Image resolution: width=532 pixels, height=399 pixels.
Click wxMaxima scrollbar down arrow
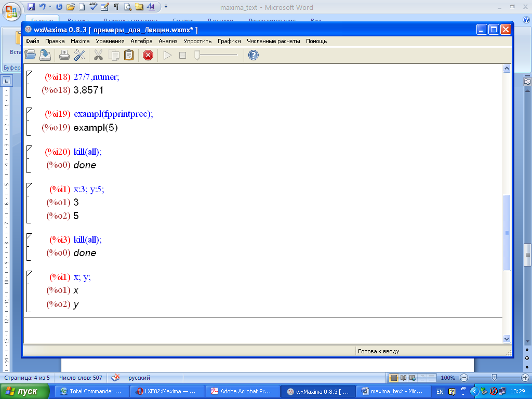pyautogui.click(x=507, y=339)
